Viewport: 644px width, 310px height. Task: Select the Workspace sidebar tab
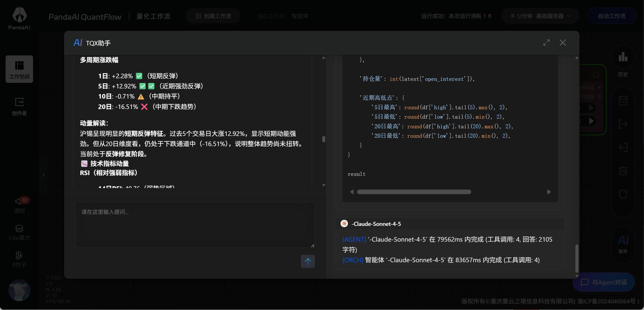[19, 69]
